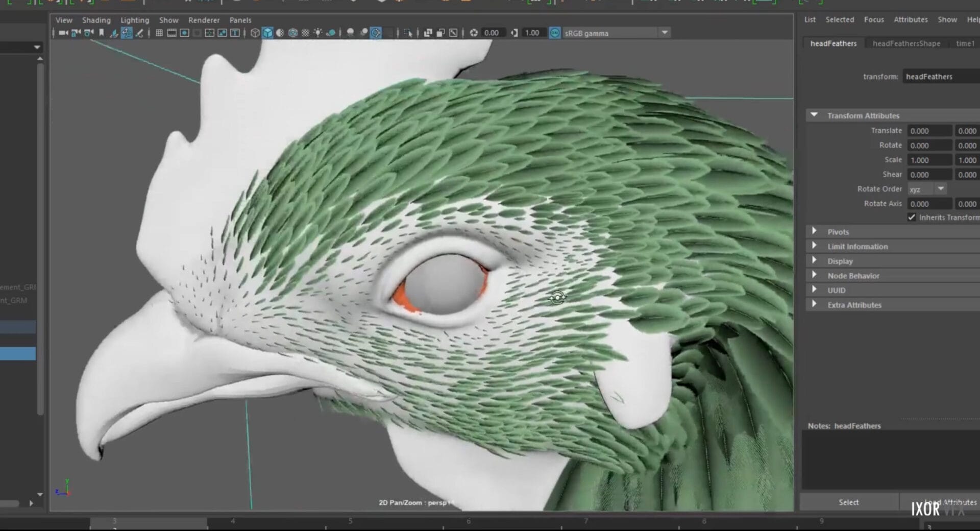980x531 pixels.
Task: Click the Select Camera icon
Action: point(63,33)
